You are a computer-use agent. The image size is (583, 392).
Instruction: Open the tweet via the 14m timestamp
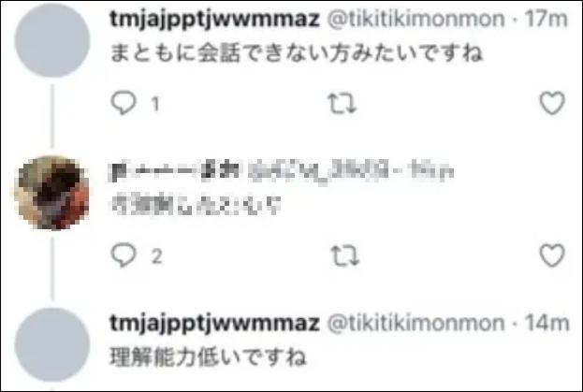click(547, 323)
